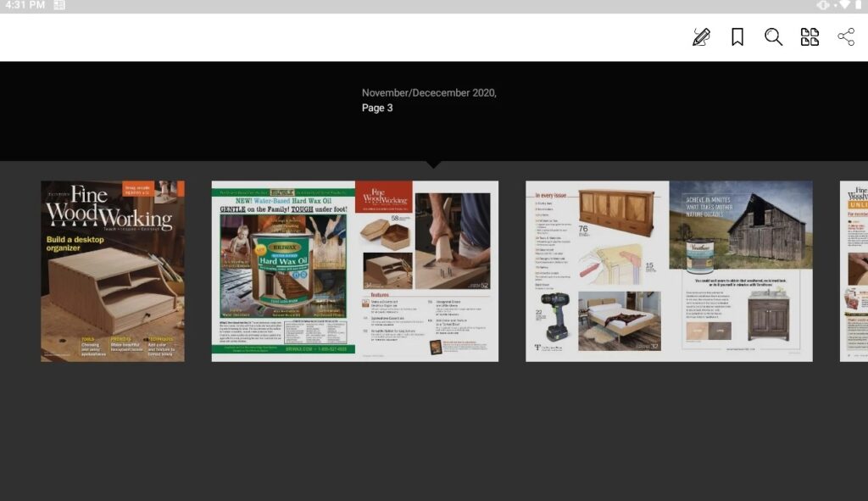Screen dimensions: 868x501
Task: Select the Fine WoodWorking cover thumbnail
Action: pos(113,270)
